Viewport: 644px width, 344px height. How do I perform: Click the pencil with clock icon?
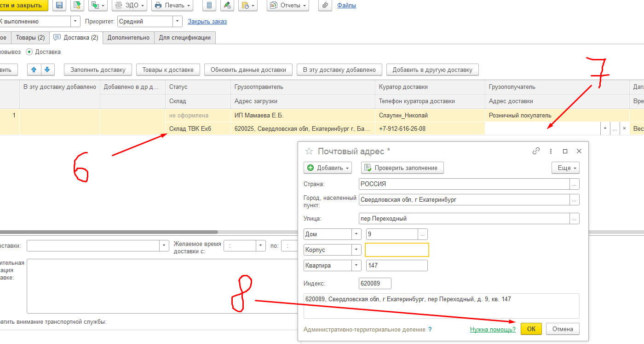[227, 6]
